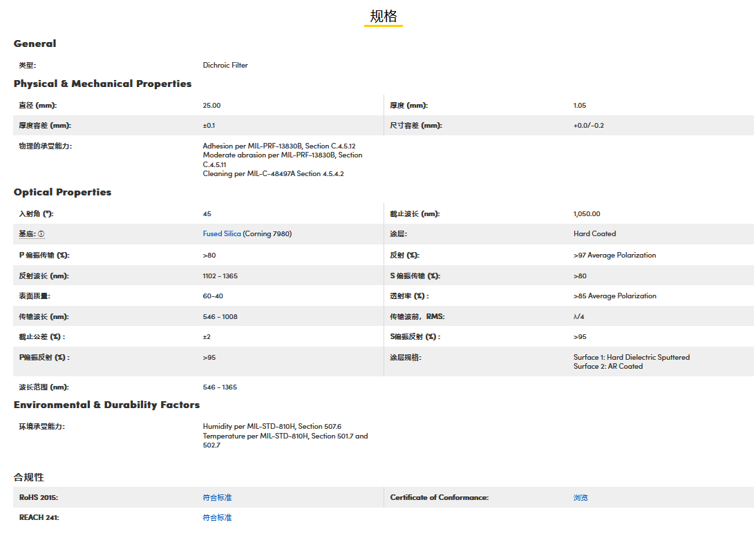Click the info icon next to 基底
This screenshot has height=540, width=756.
point(41,234)
